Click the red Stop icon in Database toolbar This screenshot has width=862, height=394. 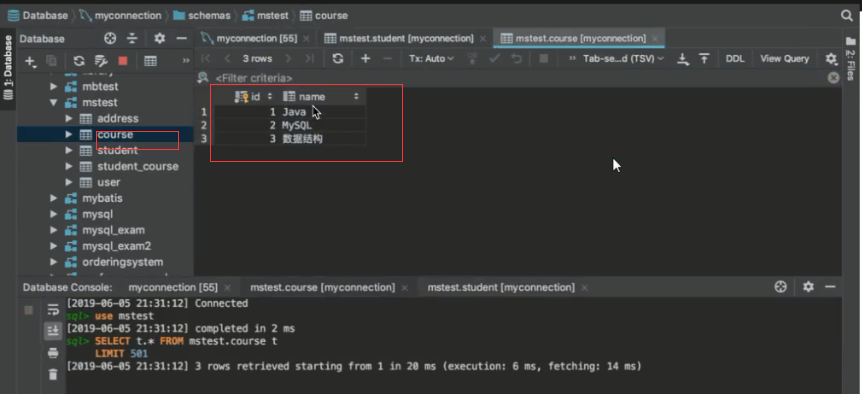pyautogui.click(x=123, y=61)
